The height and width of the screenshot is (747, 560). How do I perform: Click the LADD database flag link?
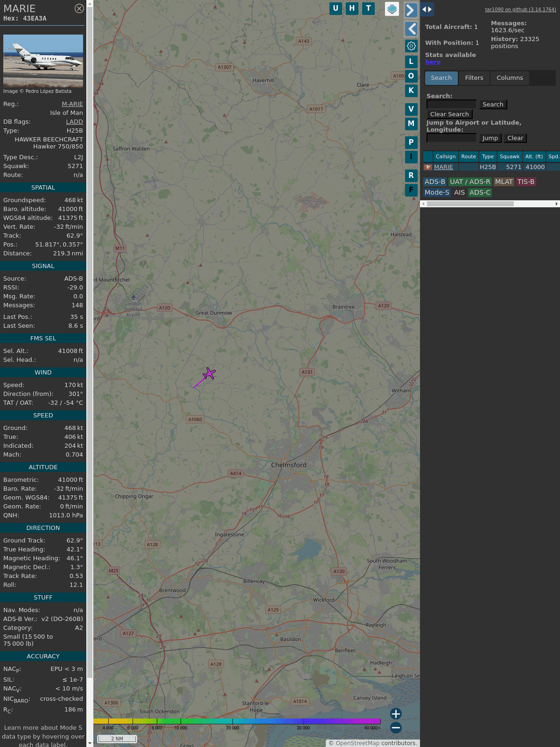(x=74, y=122)
